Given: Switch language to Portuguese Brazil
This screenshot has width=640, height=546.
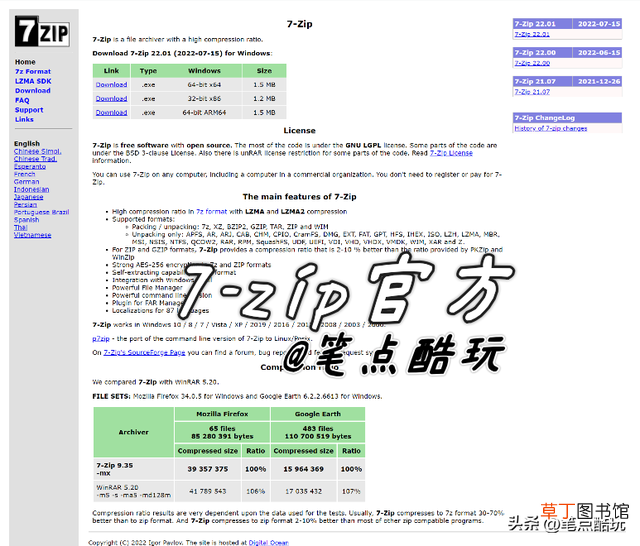Looking at the screenshot, I should pos(41,212).
